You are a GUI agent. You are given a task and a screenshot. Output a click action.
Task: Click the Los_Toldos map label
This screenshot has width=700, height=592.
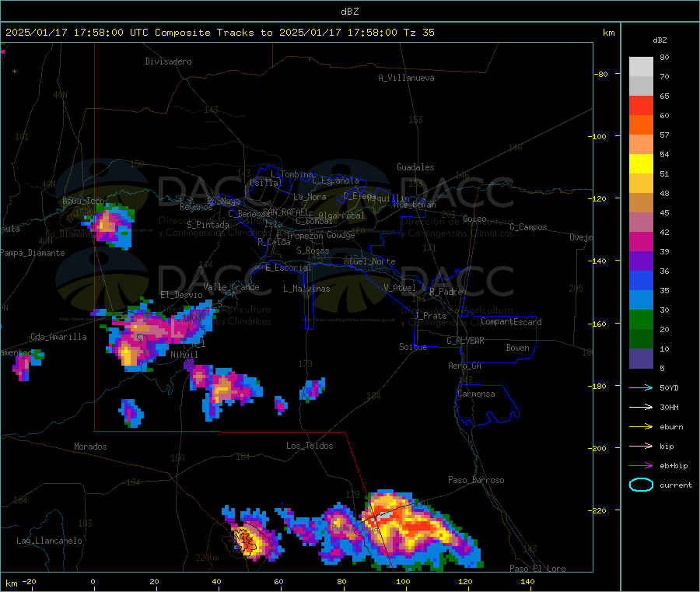click(x=310, y=446)
